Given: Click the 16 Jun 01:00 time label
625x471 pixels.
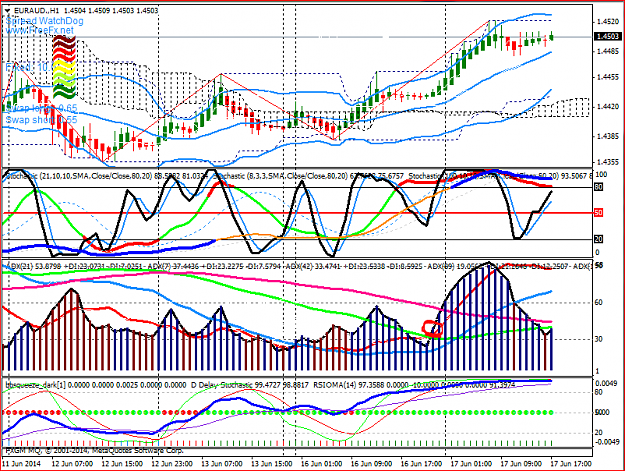Looking at the screenshot, I should (x=322, y=464).
